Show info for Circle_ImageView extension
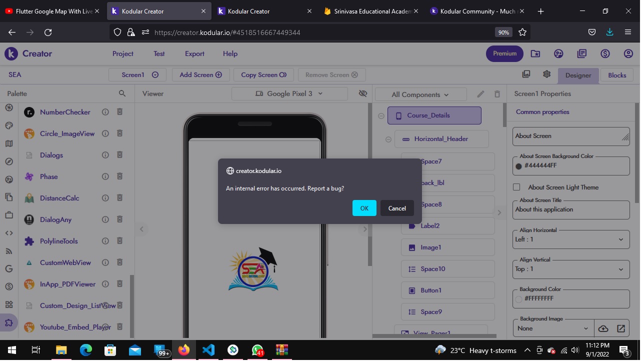The width and height of the screenshot is (642, 364). tap(105, 133)
